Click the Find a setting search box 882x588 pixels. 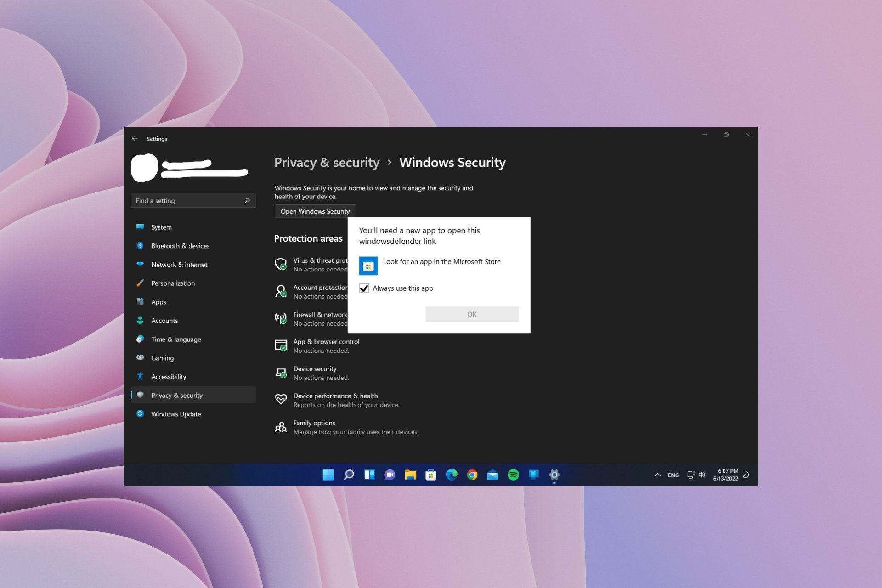[193, 201]
